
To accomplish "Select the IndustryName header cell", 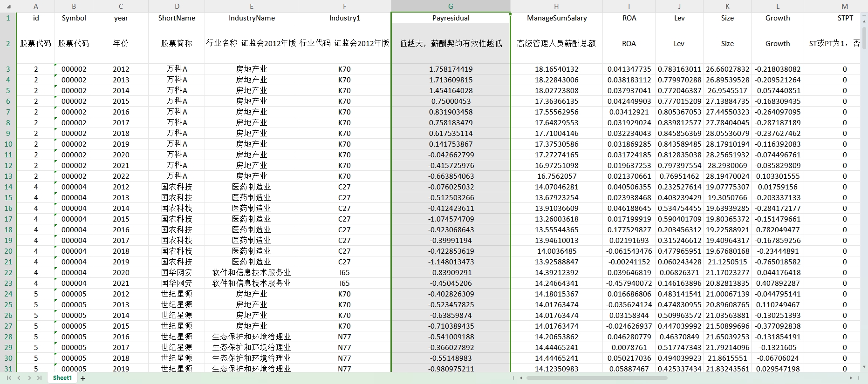I will 252,18.
